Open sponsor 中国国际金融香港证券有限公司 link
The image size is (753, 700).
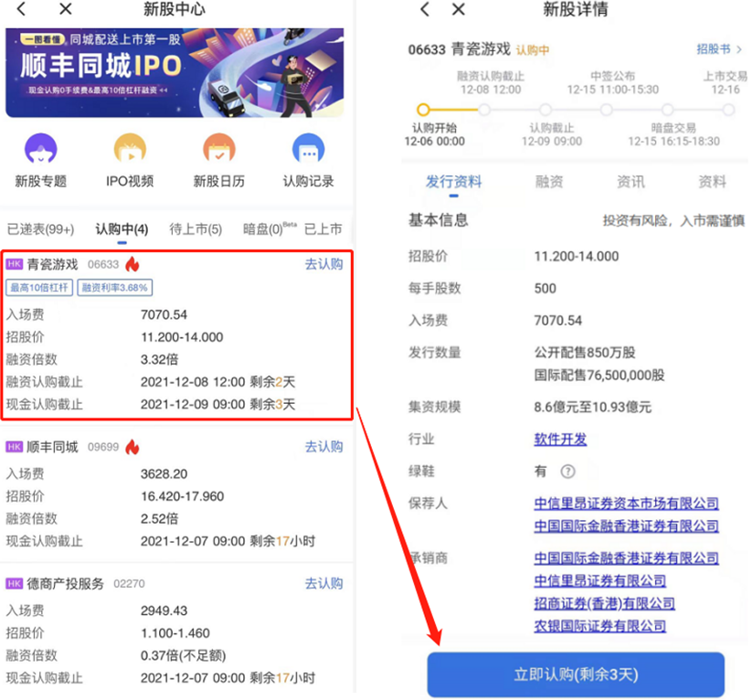(x=626, y=525)
